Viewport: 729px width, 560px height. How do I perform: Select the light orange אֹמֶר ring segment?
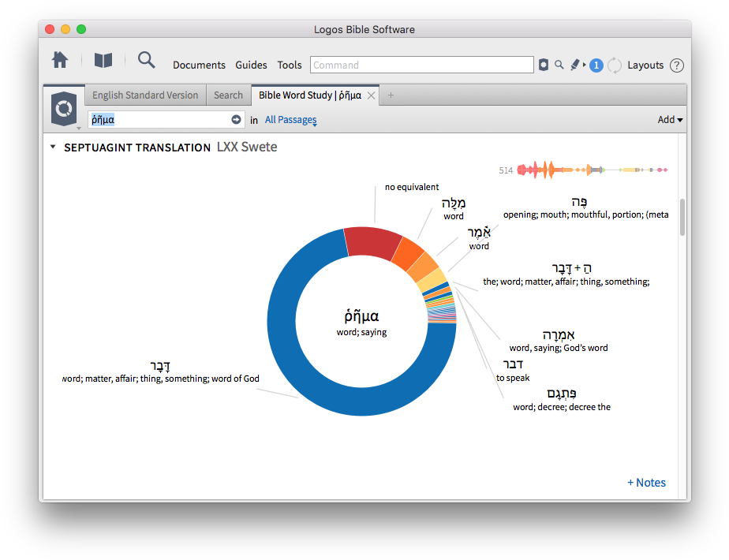pyautogui.click(x=423, y=267)
